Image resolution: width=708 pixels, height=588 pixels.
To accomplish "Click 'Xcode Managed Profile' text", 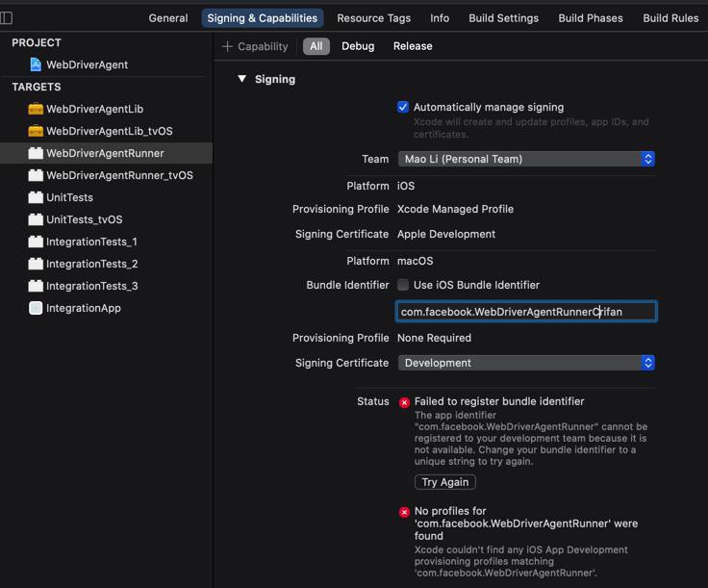I will pos(455,209).
